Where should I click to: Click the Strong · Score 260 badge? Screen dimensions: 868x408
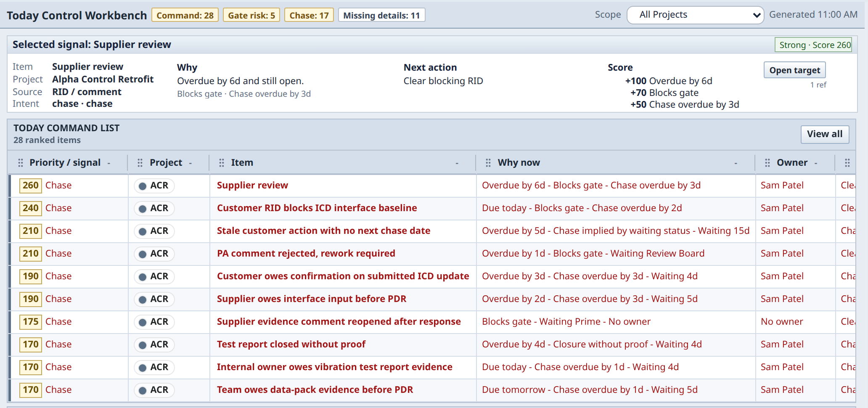(x=814, y=45)
